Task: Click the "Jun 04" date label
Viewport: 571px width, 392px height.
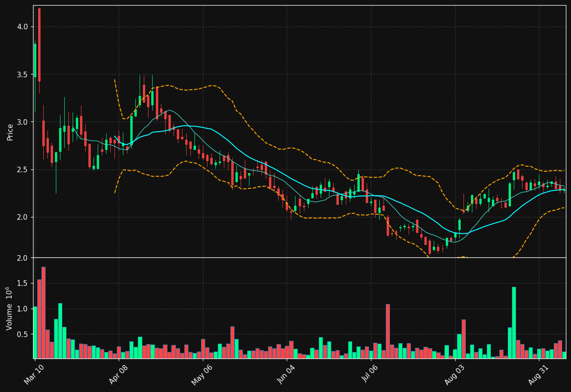Action: coord(286,375)
